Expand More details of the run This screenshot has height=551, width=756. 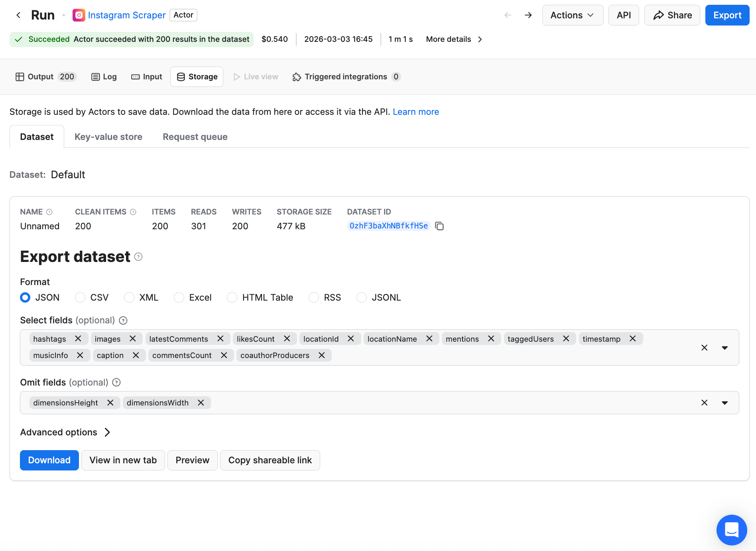point(454,39)
